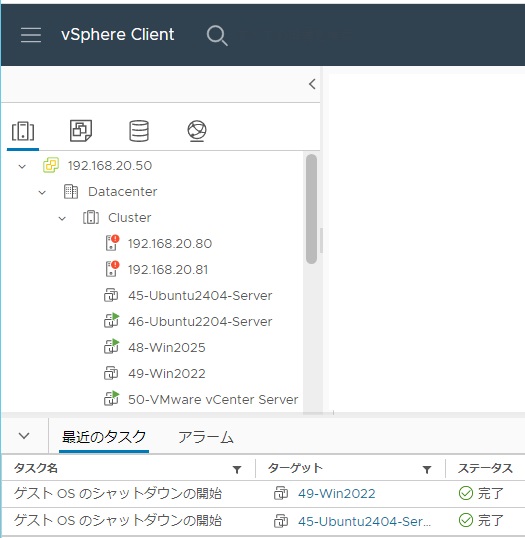Open 49-Win2022 target link in tasks
525x538 pixels.
click(x=337, y=494)
